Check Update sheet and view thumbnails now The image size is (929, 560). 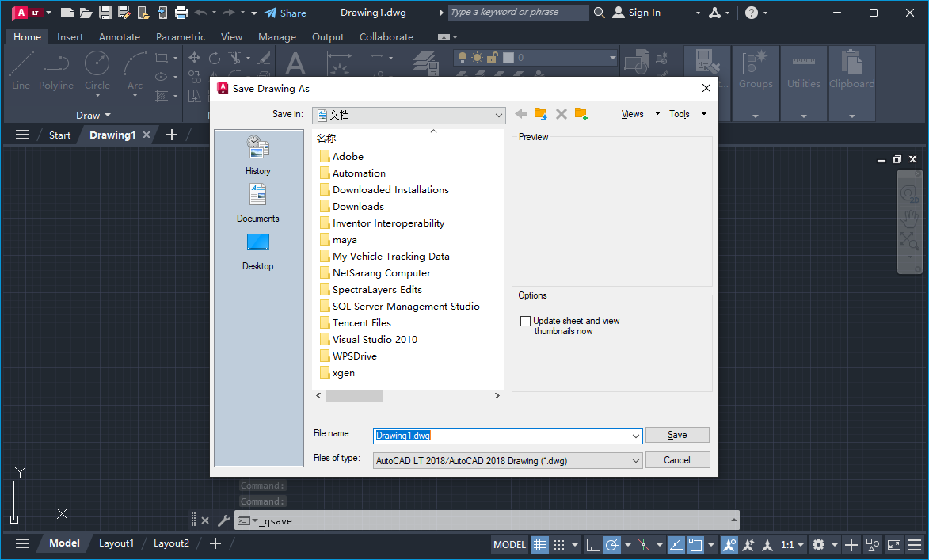pyautogui.click(x=525, y=321)
